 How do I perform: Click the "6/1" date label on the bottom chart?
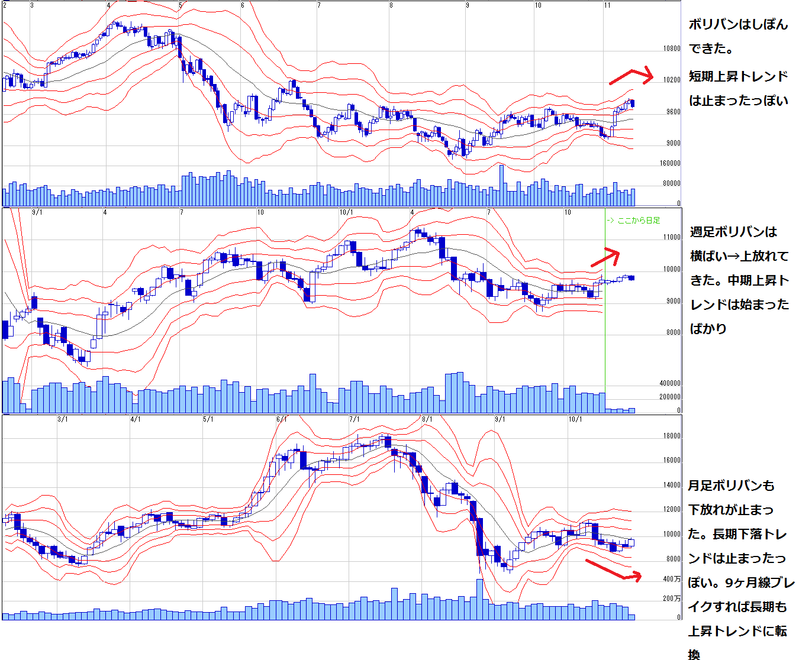click(x=281, y=419)
